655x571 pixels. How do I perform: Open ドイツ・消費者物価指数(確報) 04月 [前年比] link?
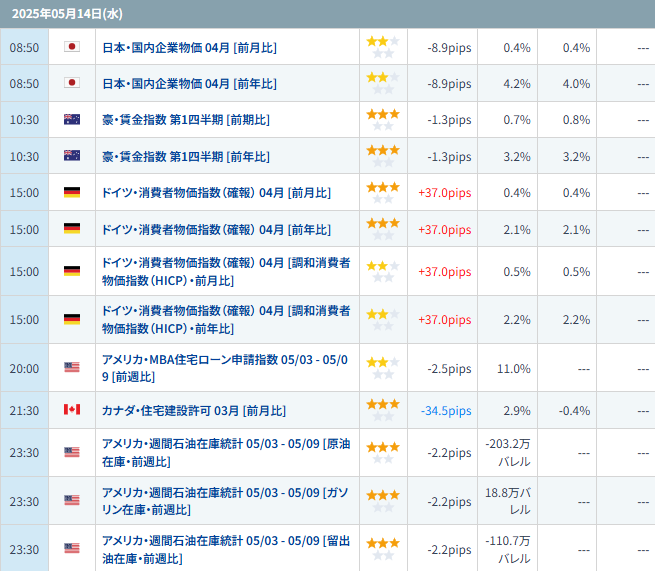click(x=216, y=230)
